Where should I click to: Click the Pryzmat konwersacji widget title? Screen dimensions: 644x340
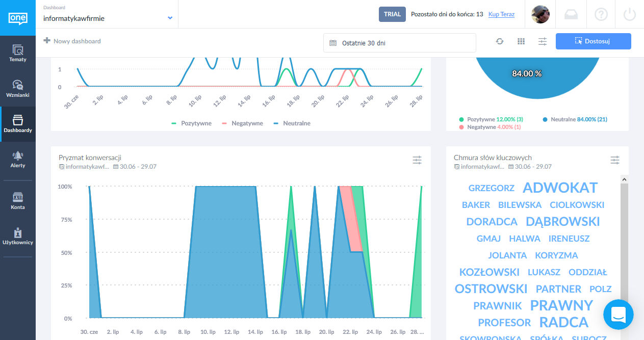pyautogui.click(x=90, y=158)
